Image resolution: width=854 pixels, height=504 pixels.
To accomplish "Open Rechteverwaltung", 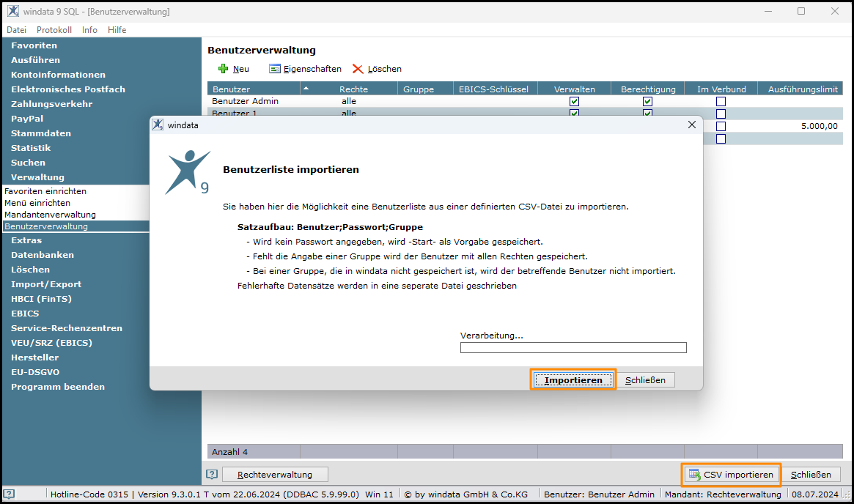I will point(275,475).
